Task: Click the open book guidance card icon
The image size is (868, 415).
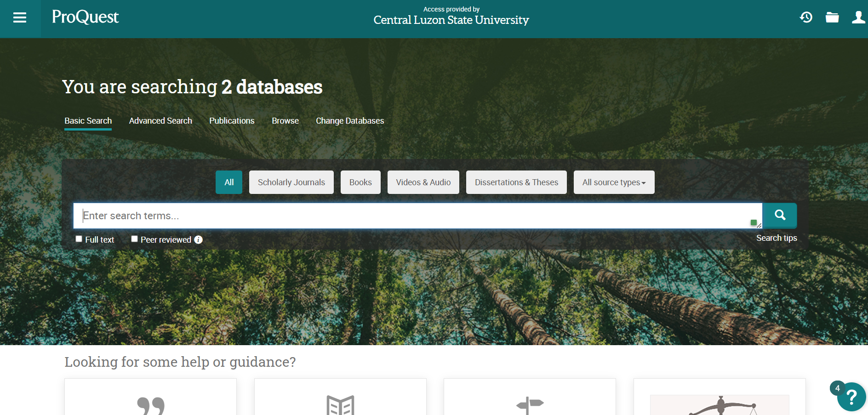Action: click(340, 405)
